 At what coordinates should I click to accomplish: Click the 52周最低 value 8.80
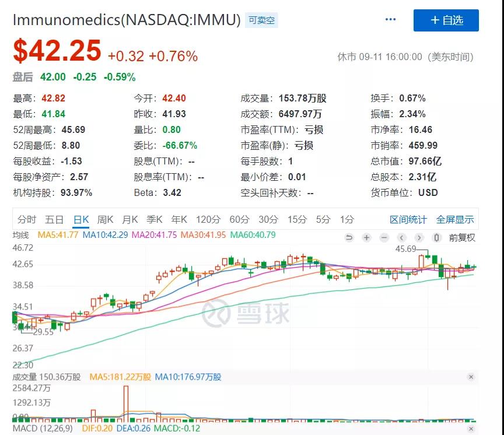click(x=71, y=146)
